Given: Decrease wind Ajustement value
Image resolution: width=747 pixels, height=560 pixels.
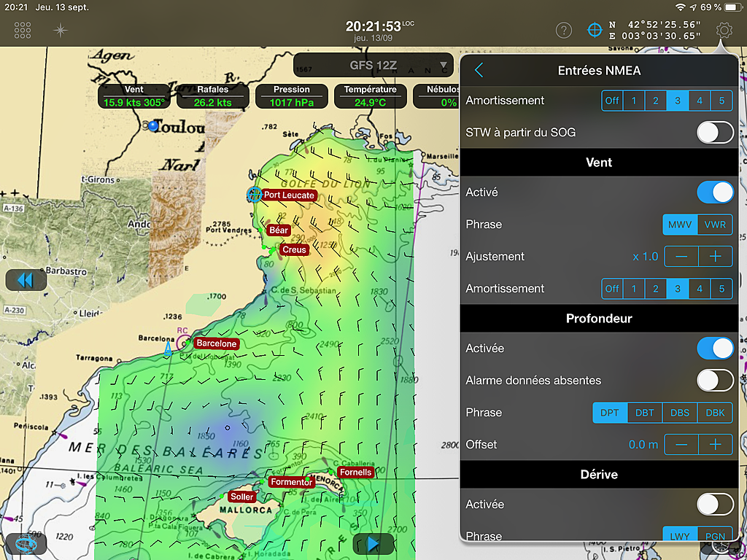Looking at the screenshot, I should coord(681,257).
